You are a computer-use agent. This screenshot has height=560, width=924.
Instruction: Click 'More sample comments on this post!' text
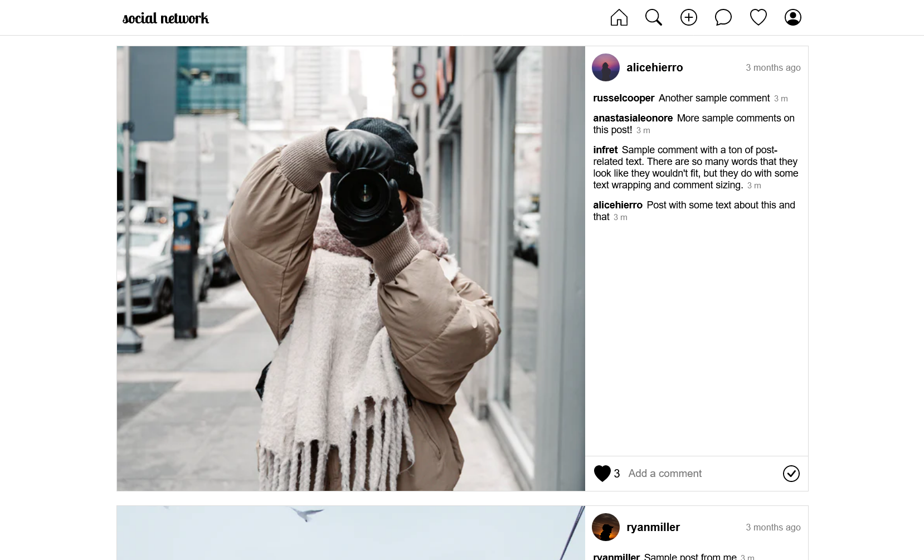[694, 124]
